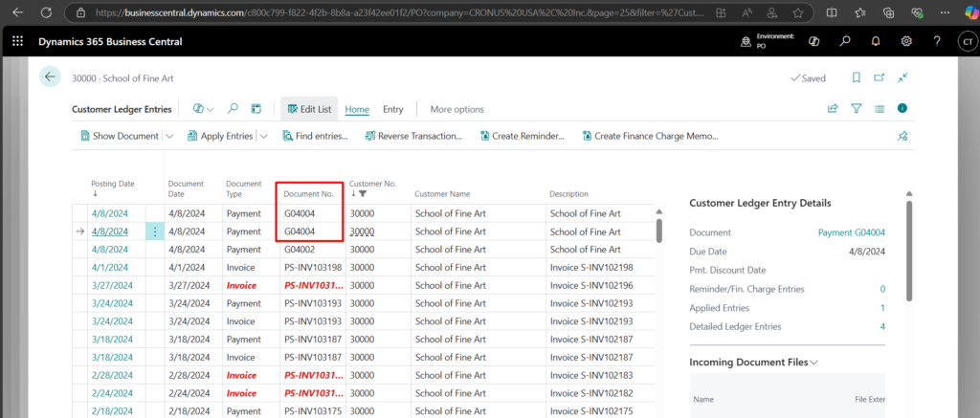
Task: Open More options menu
Action: (x=457, y=109)
